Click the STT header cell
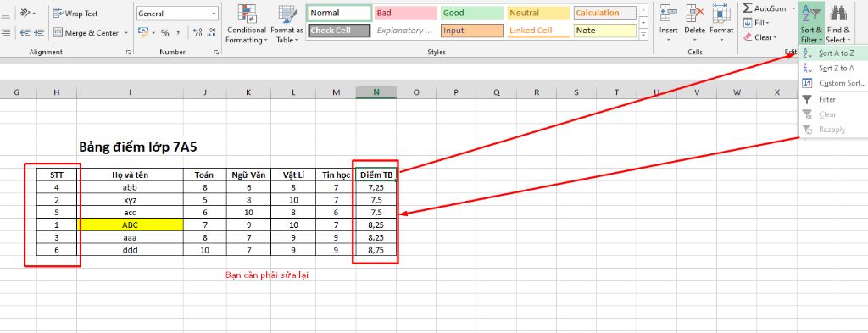 click(57, 175)
